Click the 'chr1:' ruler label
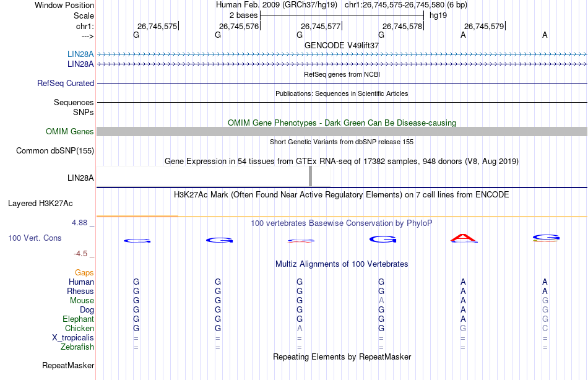This screenshot has height=380, width=588. [85, 26]
